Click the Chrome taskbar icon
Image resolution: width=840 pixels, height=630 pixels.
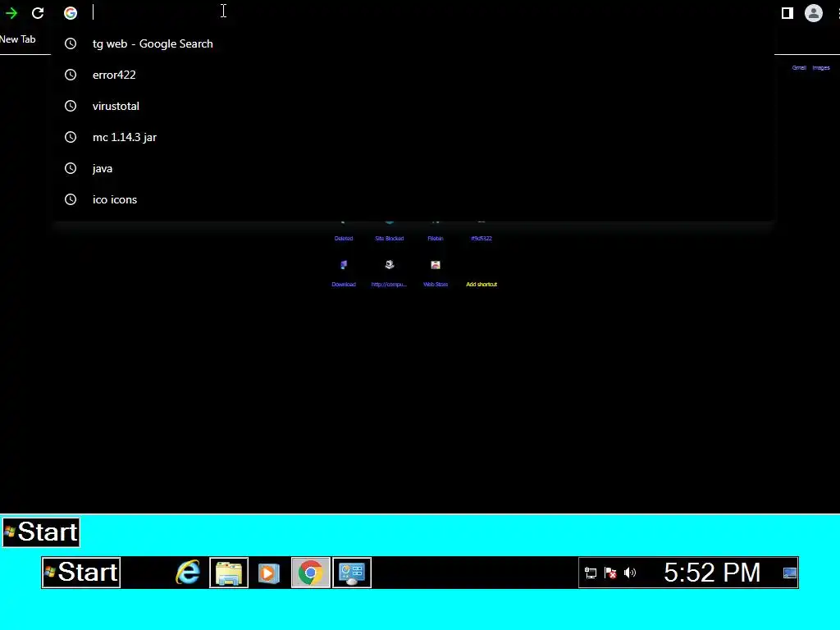(x=311, y=573)
